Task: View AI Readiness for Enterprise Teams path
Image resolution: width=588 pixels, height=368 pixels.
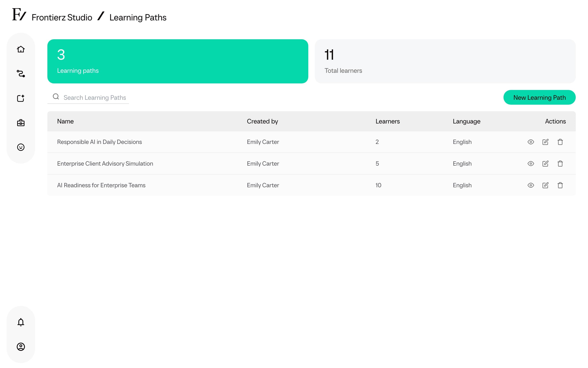Action: tap(531, 185)
